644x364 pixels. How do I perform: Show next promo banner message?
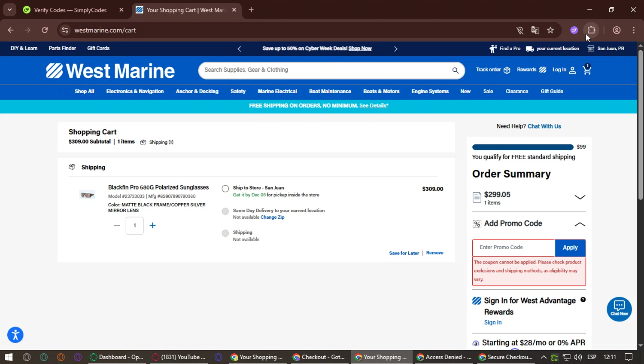395,49
